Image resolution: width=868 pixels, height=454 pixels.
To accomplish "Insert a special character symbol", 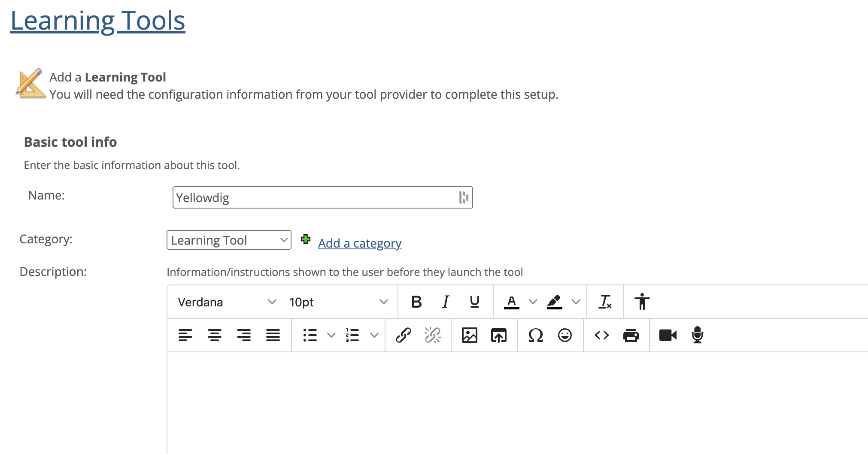I will click(536, 335).
